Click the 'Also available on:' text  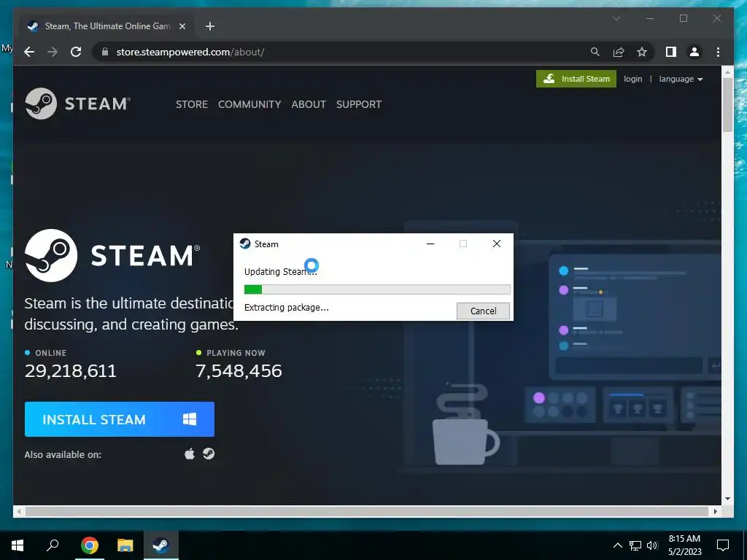pos(63,454)
